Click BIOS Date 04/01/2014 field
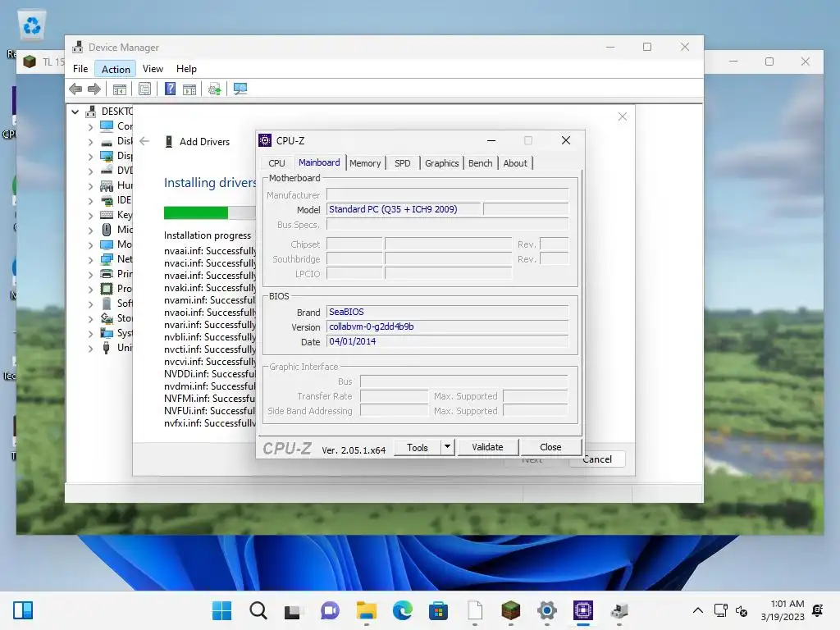This screenshot has width=840, height=630. click(447, 342)
